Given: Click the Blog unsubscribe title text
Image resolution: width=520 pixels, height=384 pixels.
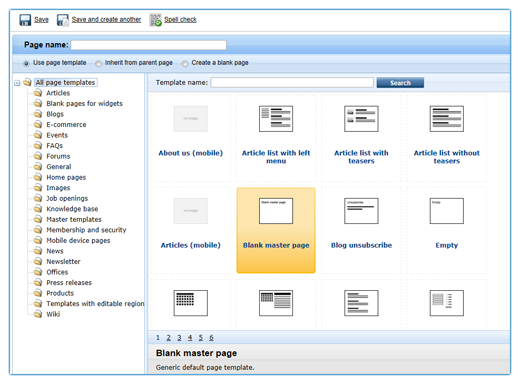Looking at the screenshot, I should click(x=361, y=245).
